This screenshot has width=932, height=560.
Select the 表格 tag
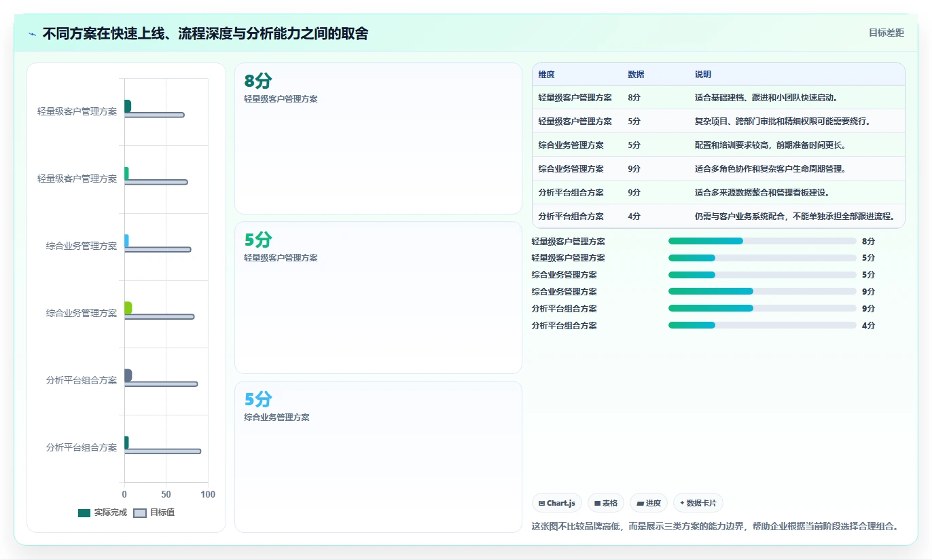coord(606,503)
